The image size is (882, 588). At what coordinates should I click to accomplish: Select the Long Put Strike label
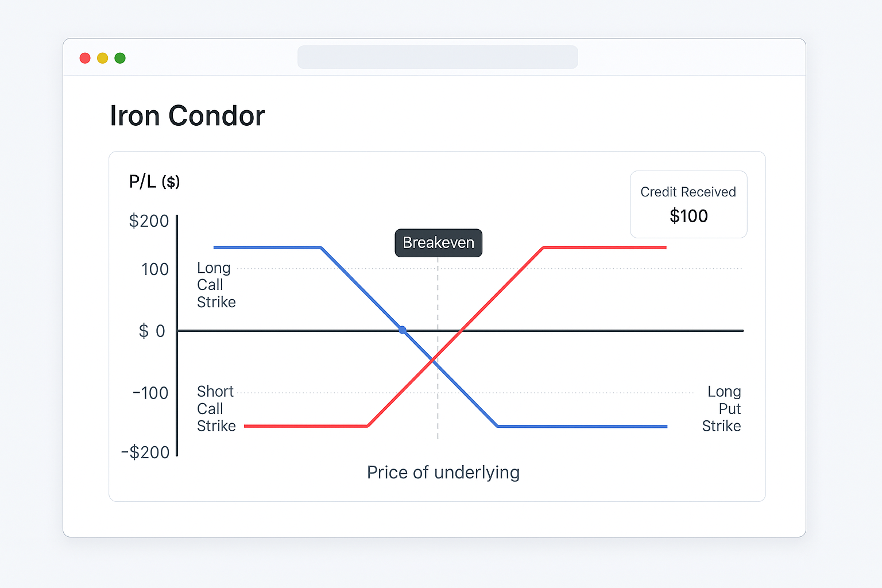(722, 409)
